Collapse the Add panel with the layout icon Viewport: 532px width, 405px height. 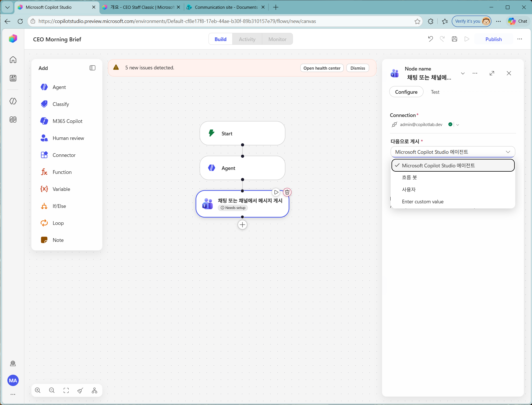[92, 68]
